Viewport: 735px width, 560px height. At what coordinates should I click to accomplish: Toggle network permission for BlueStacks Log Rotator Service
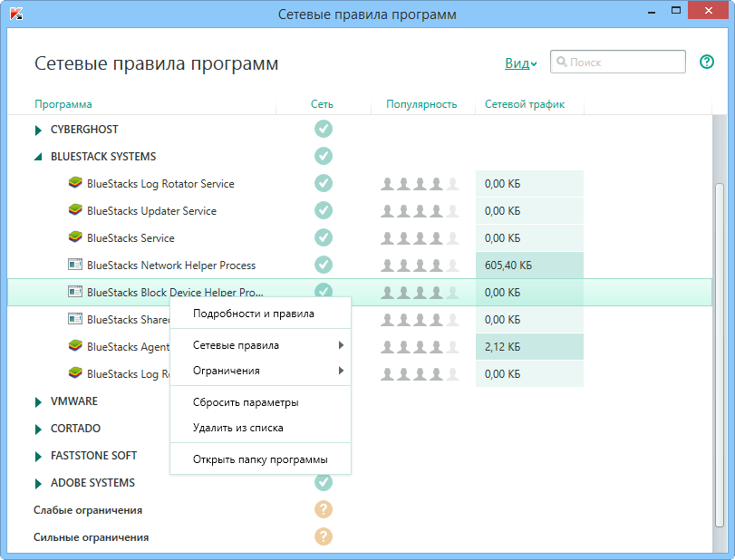(324, 183)
